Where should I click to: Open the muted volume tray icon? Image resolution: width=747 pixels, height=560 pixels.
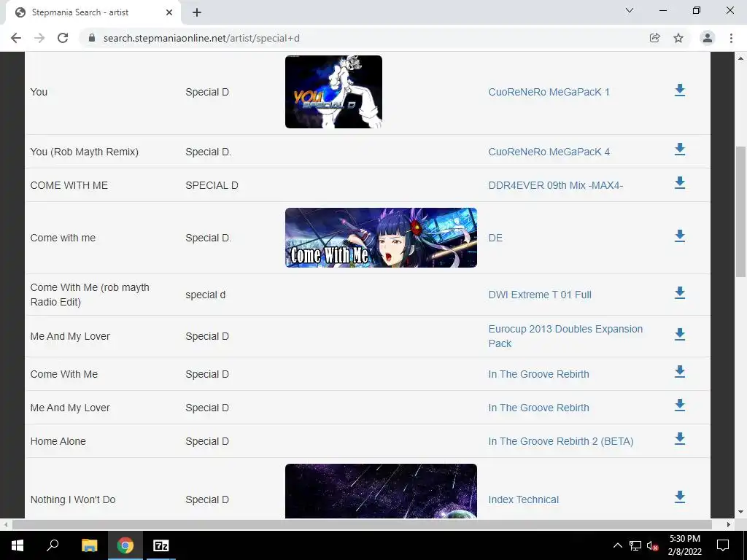tap(652, 545)
